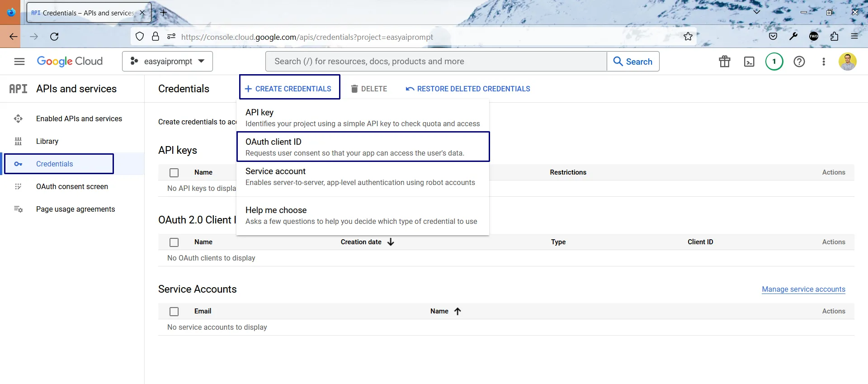This screenshot has width=868, height=384.
Task: Click the blue Search button
Action: (633, 62)
